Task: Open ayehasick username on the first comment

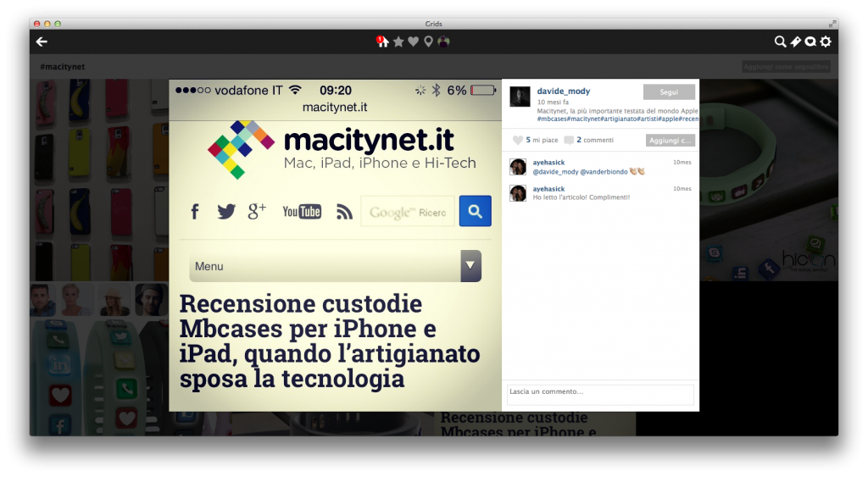Action: (548, 162)
